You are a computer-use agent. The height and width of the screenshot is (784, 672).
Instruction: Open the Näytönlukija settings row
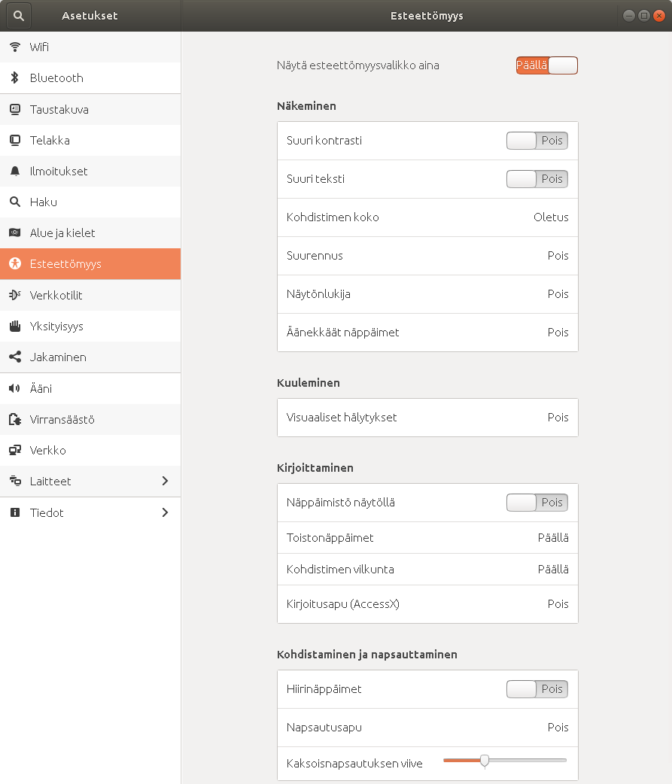click(427, 294)
